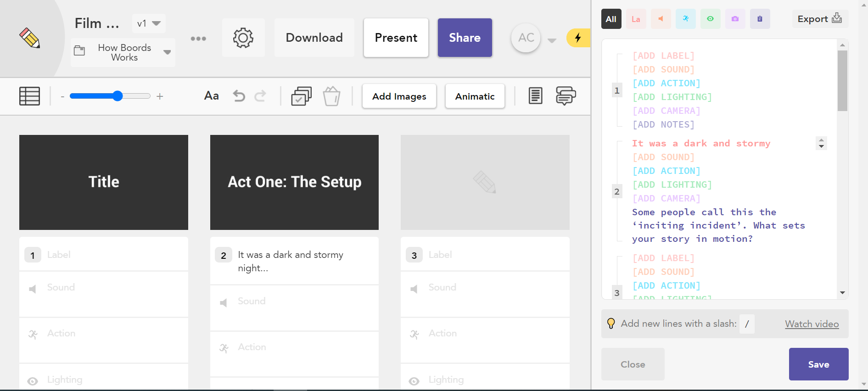The height and width of the screenshot is (391, 868).
Task: Open the comments speech bubble icon
Action: pyautogui.click(x=566, y=96)
